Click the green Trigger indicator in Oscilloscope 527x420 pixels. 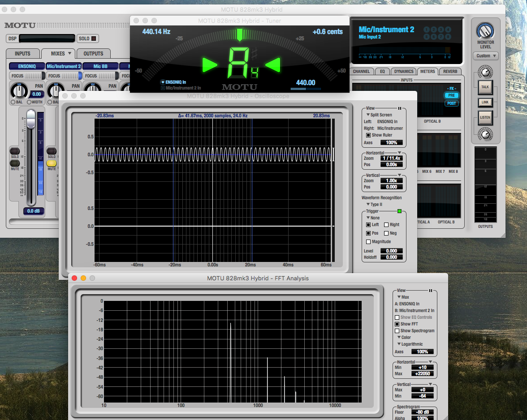(400, 211)
